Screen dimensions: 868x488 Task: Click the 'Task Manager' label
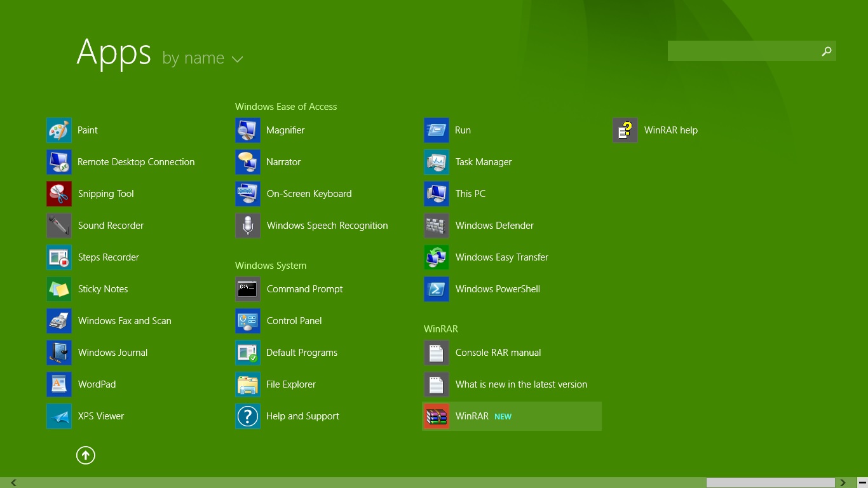pyautogui.click(x=484, y=162)
